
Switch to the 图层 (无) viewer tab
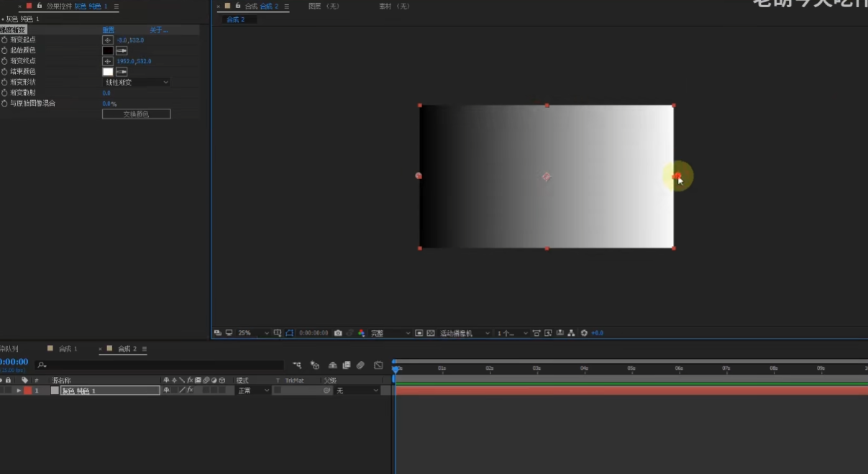tap(324, 6)
